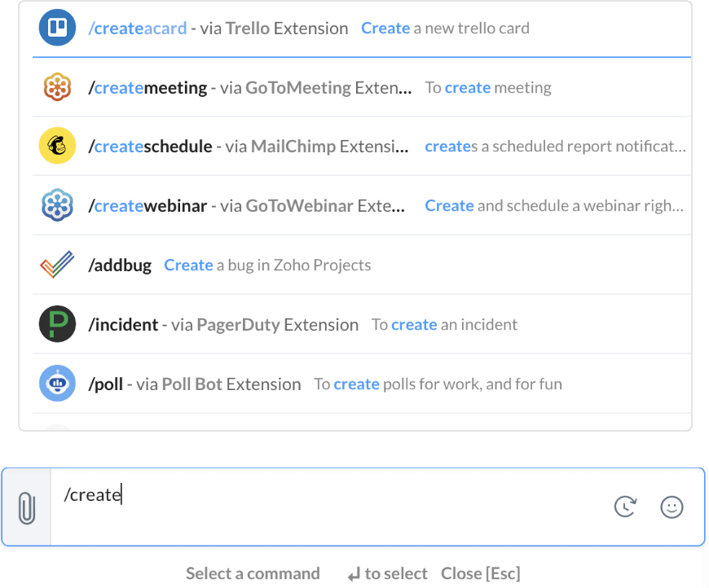Pick the /incident PagerDuty command

pyautogui.click(x=123, y=325)
